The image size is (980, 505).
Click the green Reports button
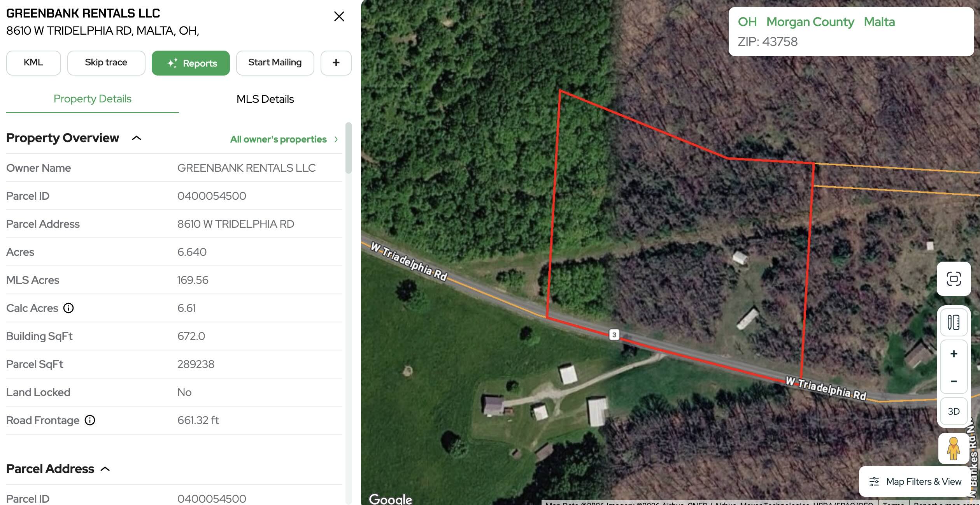pos(191,63)
